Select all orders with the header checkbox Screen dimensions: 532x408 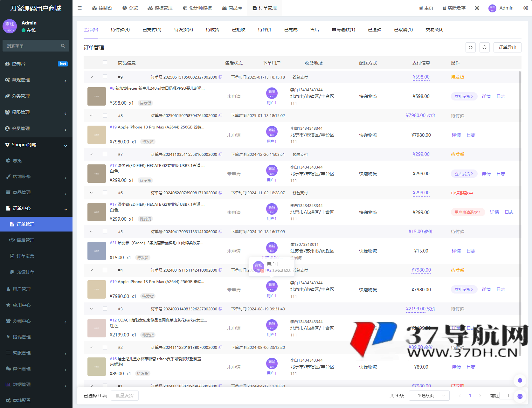(105, 63)
